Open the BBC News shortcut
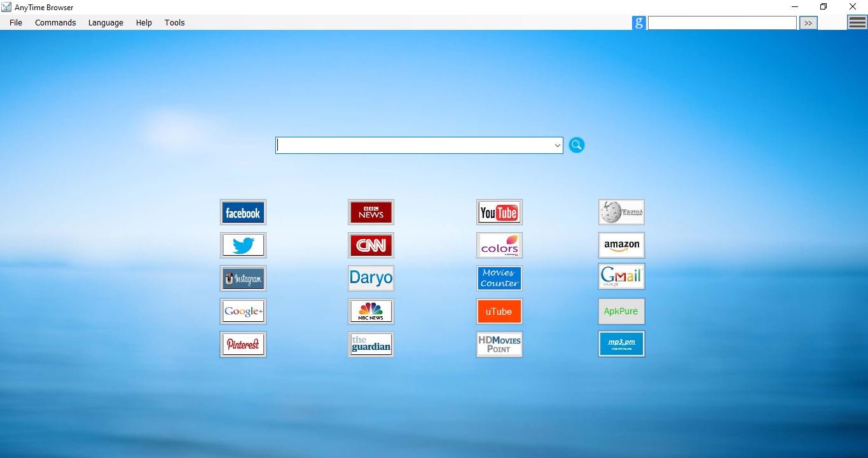This screenshot has width=868, height=458. [371, 212]
